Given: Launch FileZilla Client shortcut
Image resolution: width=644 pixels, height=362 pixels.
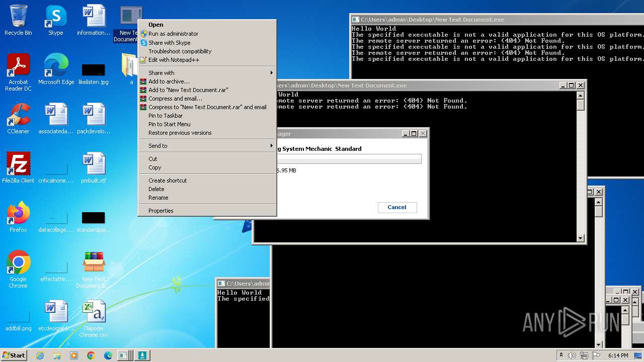Looking at the screenshot, I should pos(18,168).
